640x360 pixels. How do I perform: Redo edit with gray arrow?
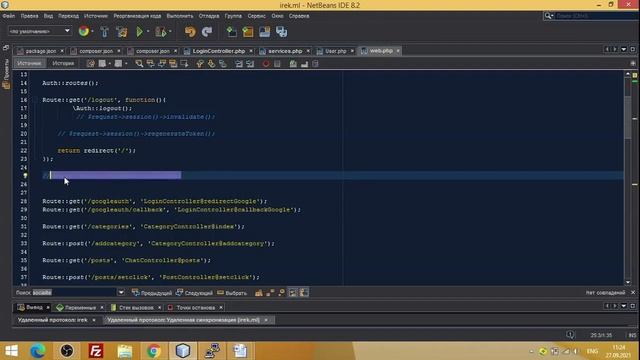click(207, 31)
